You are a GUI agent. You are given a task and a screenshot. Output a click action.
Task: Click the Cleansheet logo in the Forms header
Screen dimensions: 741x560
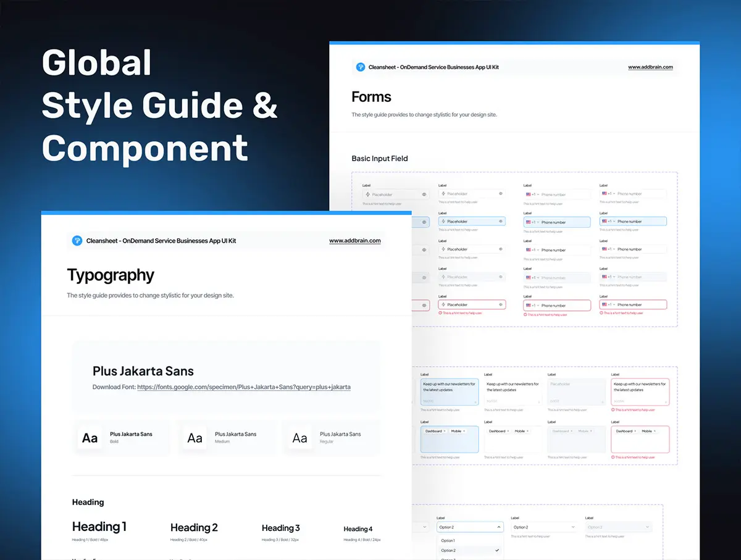point(361,67)
